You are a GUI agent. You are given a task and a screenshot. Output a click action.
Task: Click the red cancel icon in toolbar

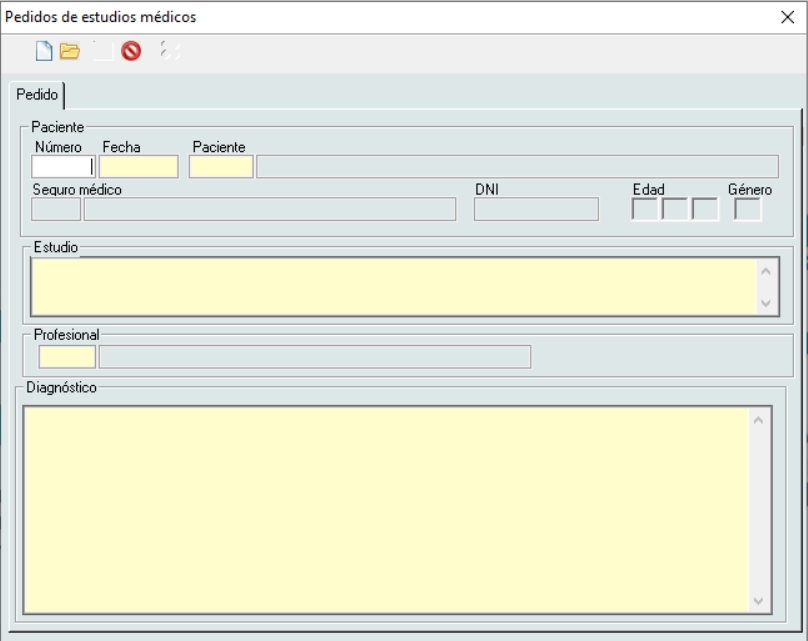pyautogui.click(x=131, y=51)
